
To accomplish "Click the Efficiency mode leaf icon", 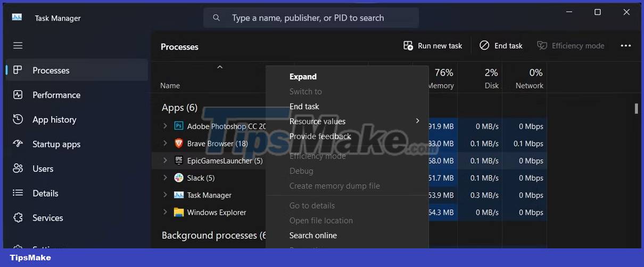I will (x=542, y=46).
